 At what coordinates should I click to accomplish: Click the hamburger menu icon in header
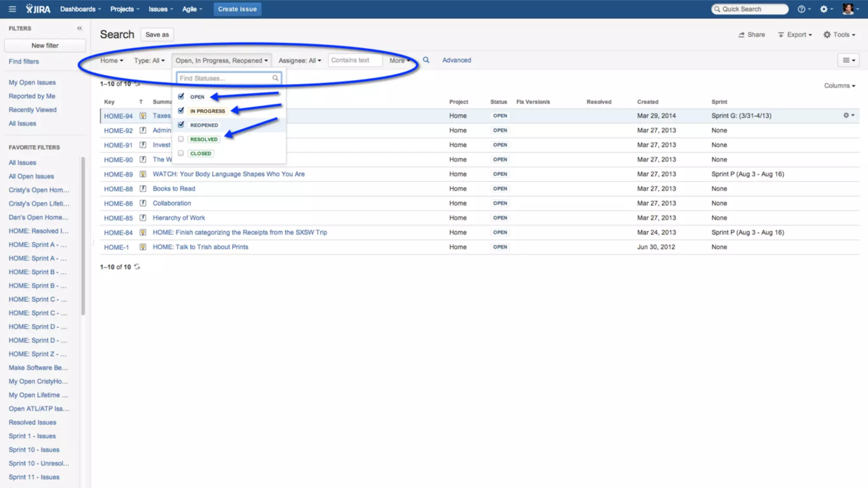pos(12,9)
